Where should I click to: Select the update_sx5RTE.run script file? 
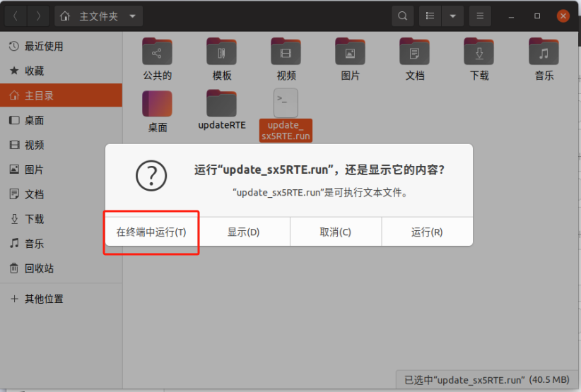click(286, 104)
